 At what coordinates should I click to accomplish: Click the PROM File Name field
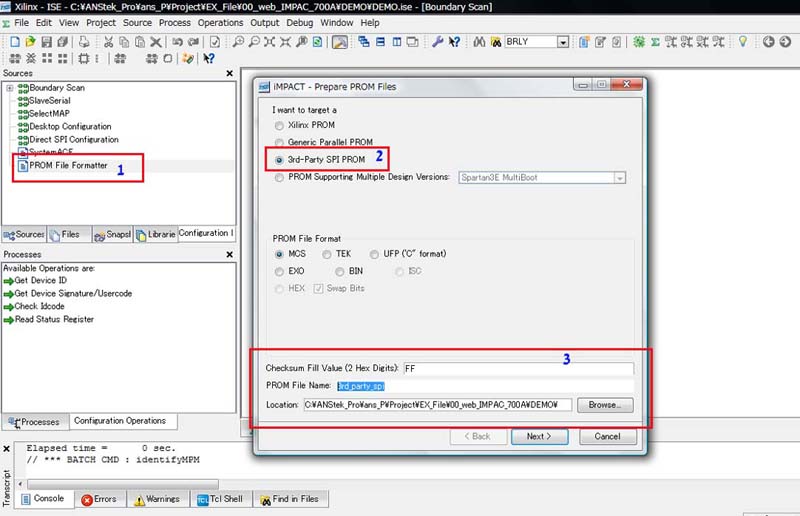click(485, 386)
